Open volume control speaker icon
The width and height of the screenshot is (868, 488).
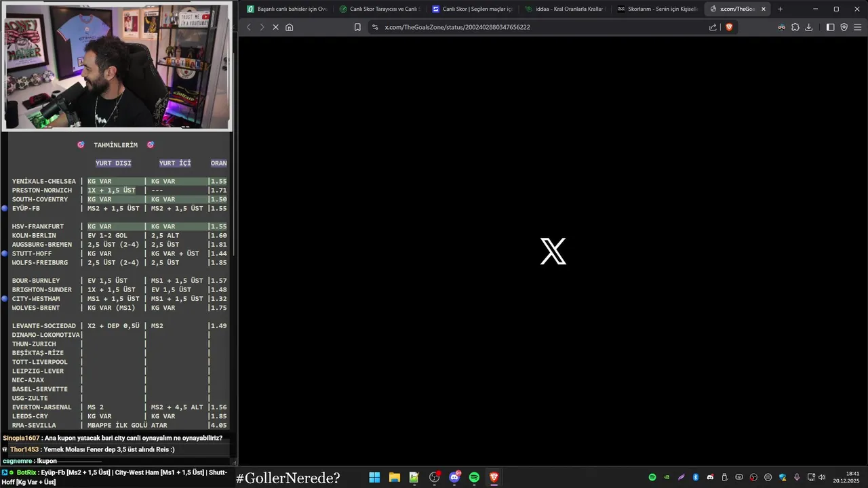(821, 477)
